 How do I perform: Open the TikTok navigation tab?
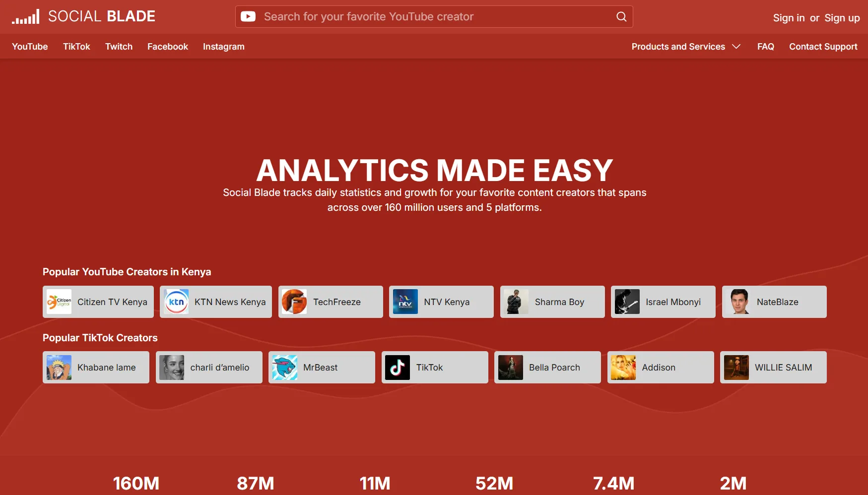click(x=76, y=47)
